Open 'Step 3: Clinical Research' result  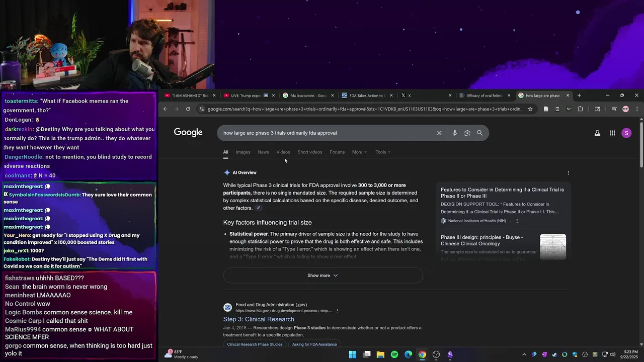[259, 319]
